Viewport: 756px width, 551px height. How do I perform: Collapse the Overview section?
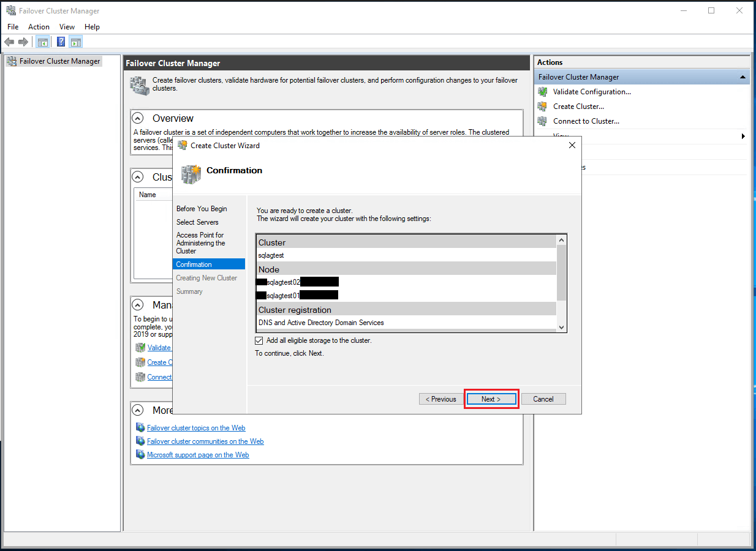point(139,119)
